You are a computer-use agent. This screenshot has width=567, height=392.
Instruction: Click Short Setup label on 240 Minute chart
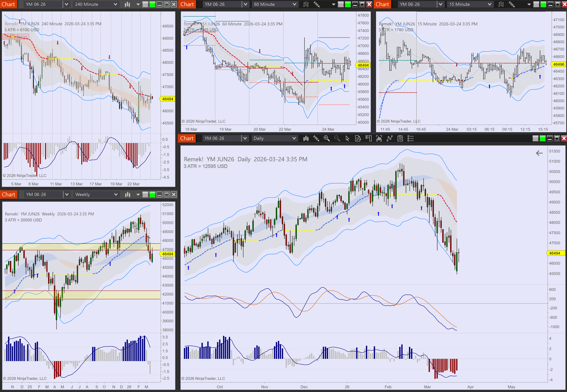16,37
